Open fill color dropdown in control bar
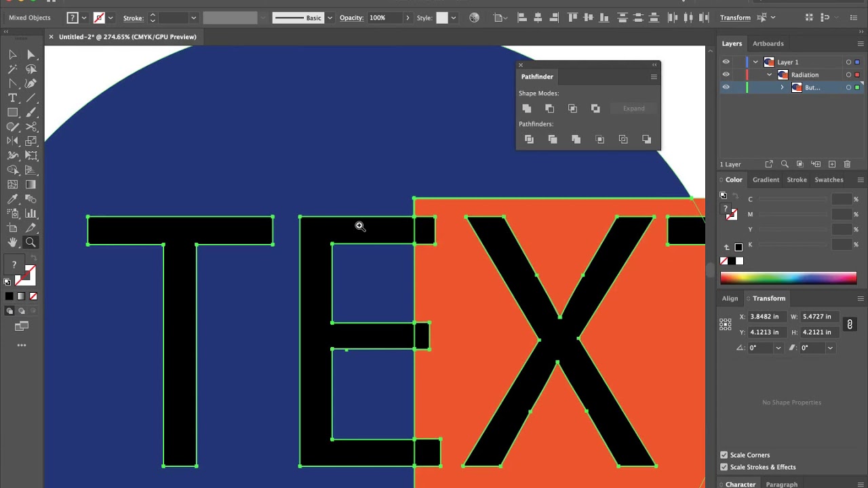The height and width of the screenshot is (488, 868). coord(84,18)
